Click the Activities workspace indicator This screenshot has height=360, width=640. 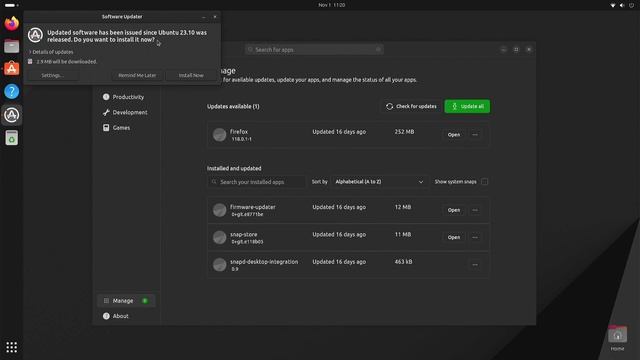11,5
